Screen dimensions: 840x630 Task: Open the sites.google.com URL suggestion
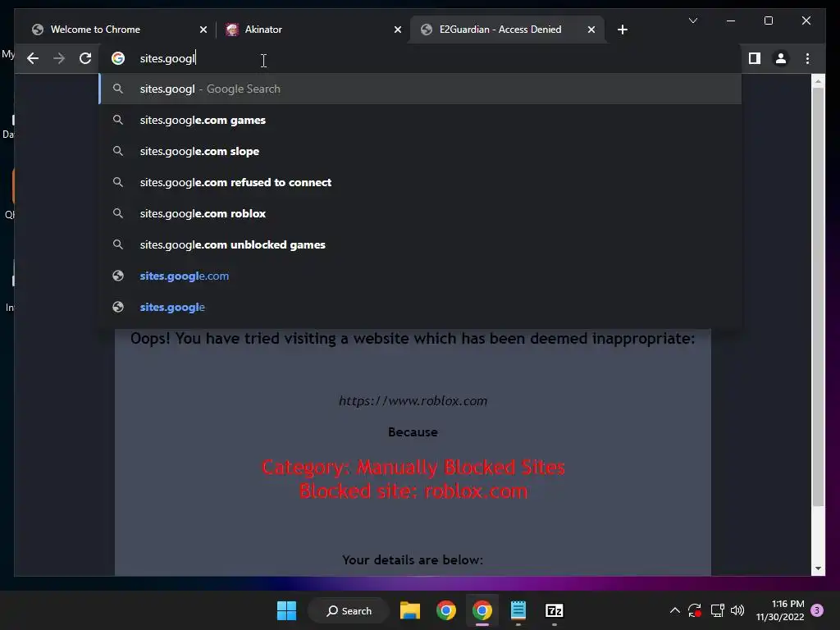(420, 276)
